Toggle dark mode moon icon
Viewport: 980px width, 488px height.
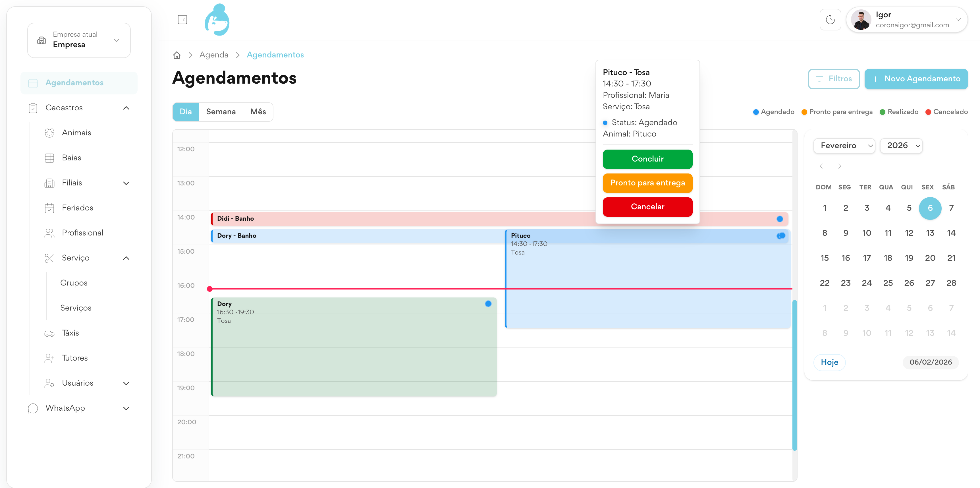pyautogui.click(x=830, y=20)
